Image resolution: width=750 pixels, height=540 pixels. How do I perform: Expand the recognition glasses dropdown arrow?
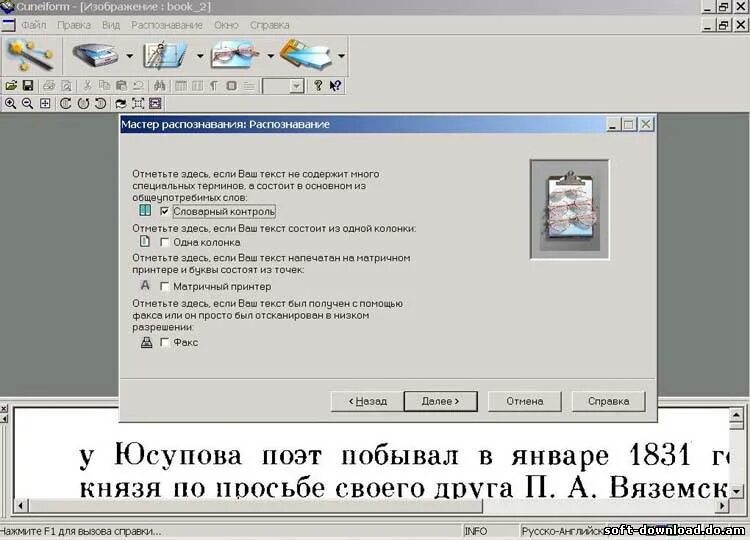click(x=270, y=56)
